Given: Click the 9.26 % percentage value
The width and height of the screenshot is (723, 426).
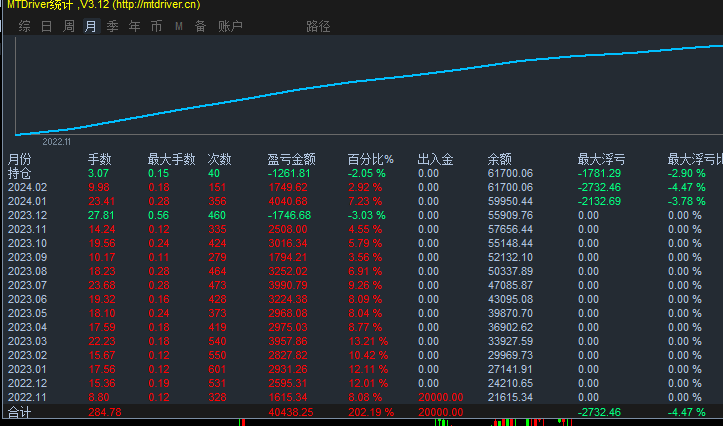Looking at the screenshot, I should (365, 285).
